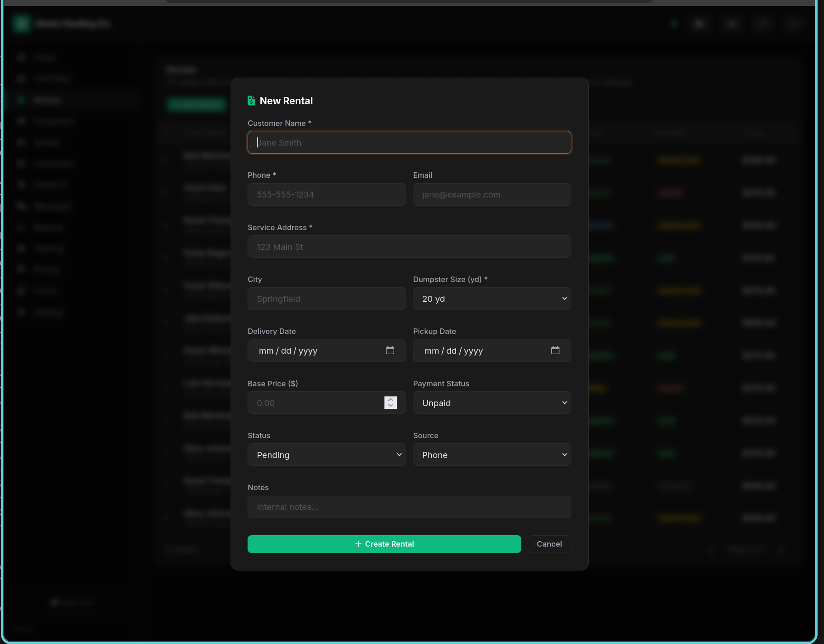Click the Base Price stepper up arrow
The width and height of the screenshot is (824, 644).
pyautogui.click(x=390, y=399)
